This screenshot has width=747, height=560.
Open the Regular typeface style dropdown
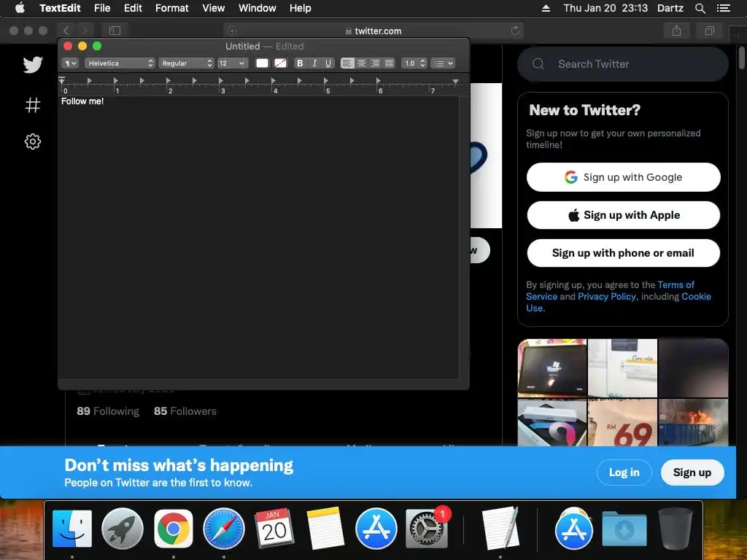(x=186, y=63)
